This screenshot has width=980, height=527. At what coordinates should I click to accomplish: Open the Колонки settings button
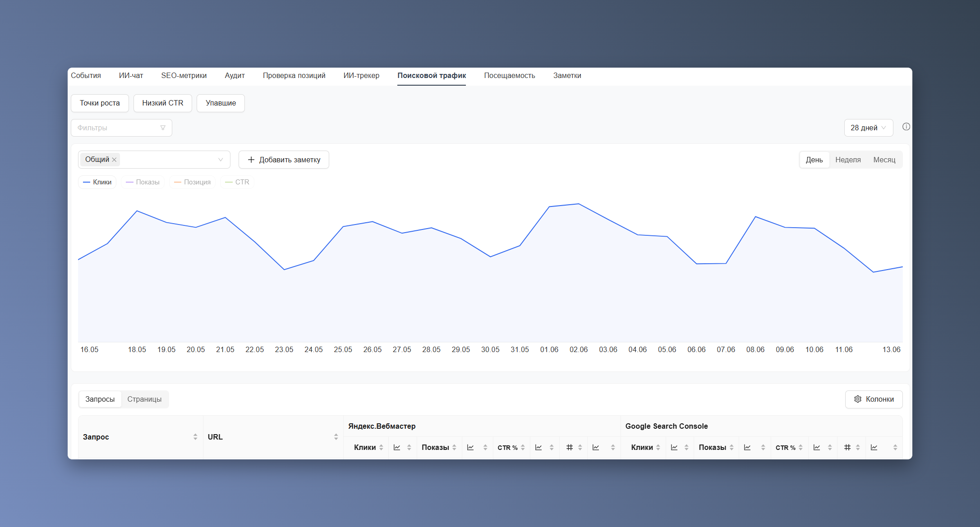click(x=874, y=399)
